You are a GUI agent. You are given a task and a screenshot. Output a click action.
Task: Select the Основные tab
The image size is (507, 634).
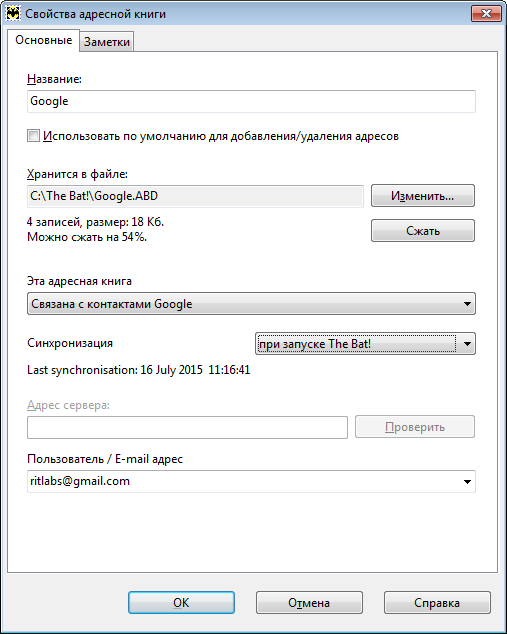[44, 40]
